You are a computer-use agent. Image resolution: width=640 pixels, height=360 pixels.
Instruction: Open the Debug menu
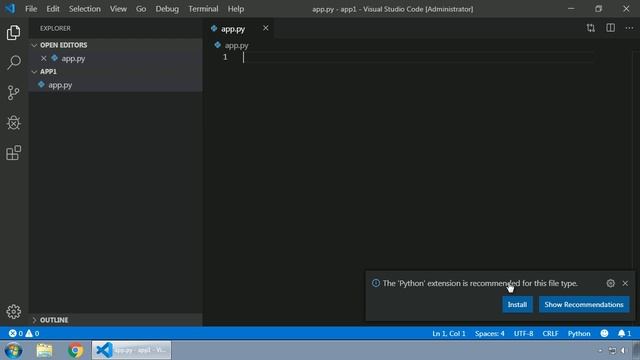167,9
